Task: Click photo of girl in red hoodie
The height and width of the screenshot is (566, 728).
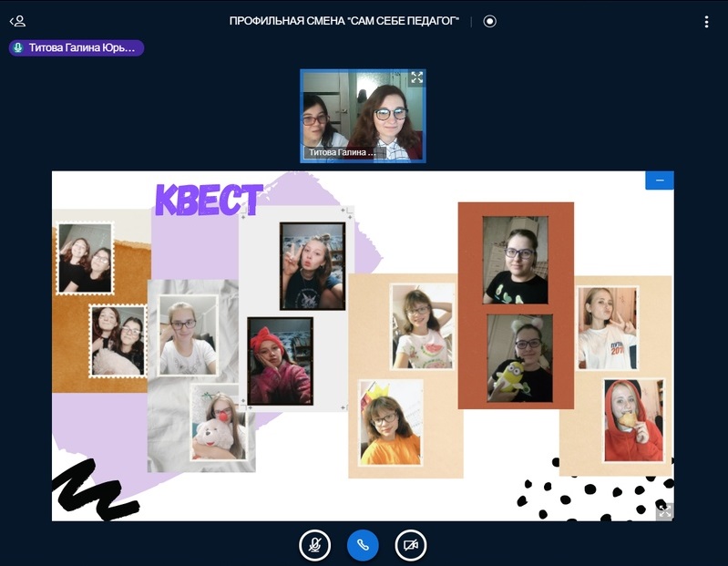Action: (633, 420)
